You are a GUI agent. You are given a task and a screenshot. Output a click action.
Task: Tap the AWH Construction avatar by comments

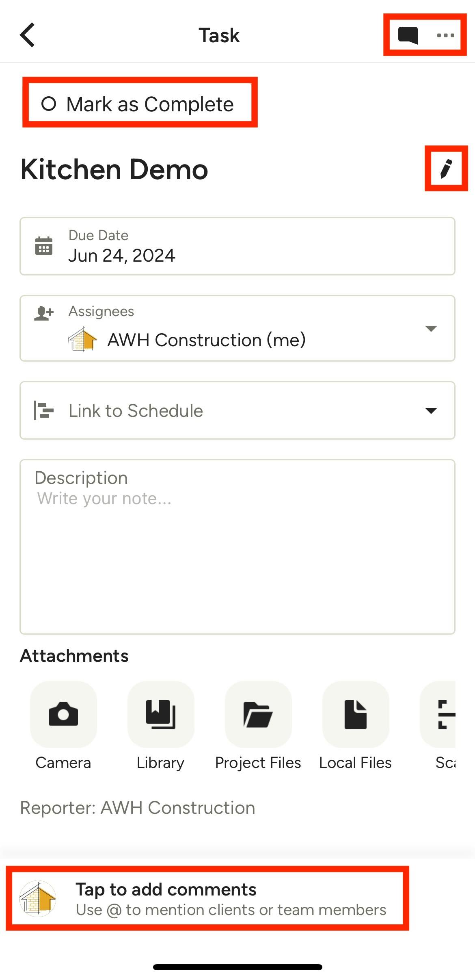pyautogui.click(x=38, y=899)
